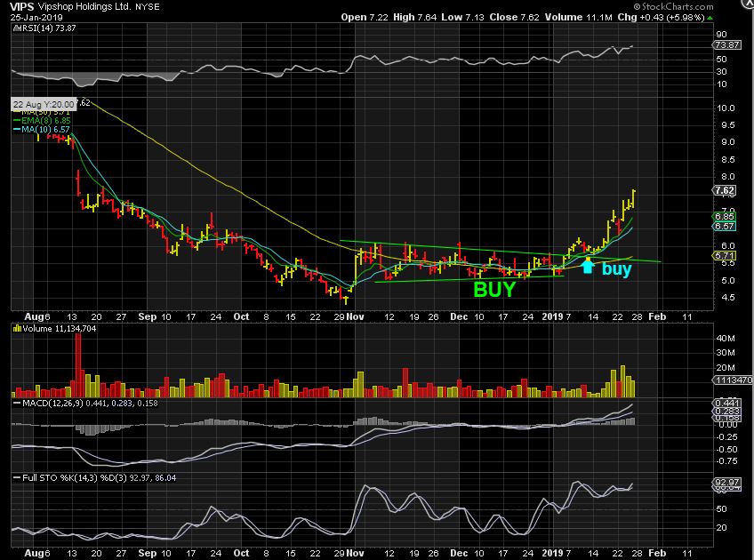Click the Open 7.22 value in the header

tap(364, 17)
